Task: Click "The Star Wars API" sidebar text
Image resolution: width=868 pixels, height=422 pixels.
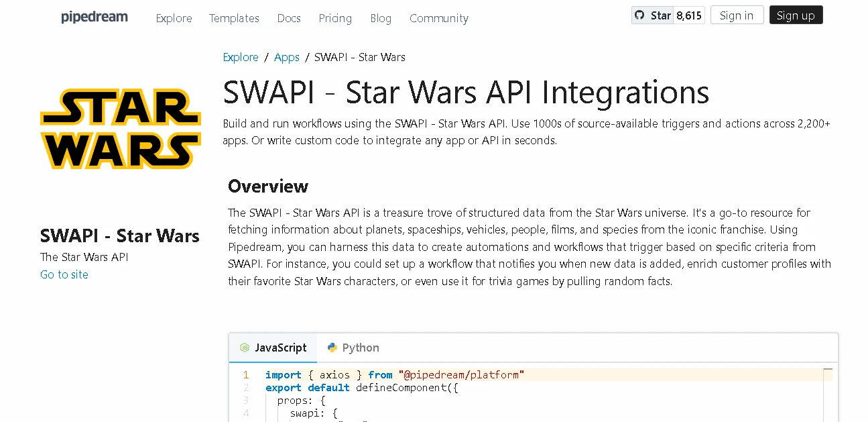Action: click(84, 257)
